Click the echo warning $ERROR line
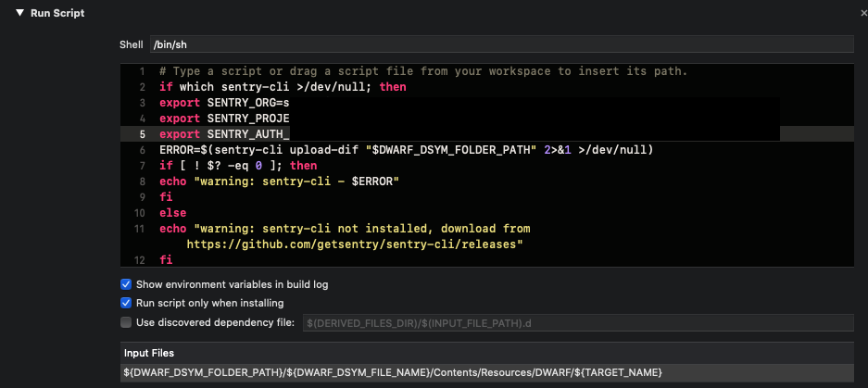This screenshot has width=868, height=388. tap(279, 181)
